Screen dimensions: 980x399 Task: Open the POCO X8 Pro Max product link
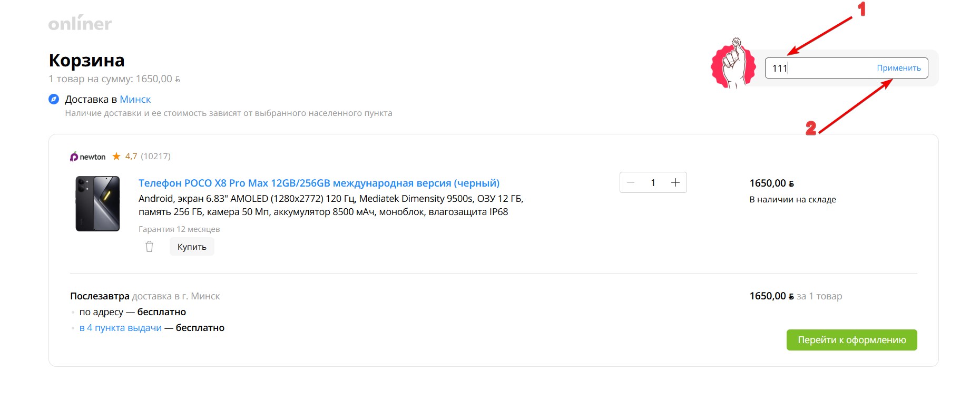pos(319,183)
